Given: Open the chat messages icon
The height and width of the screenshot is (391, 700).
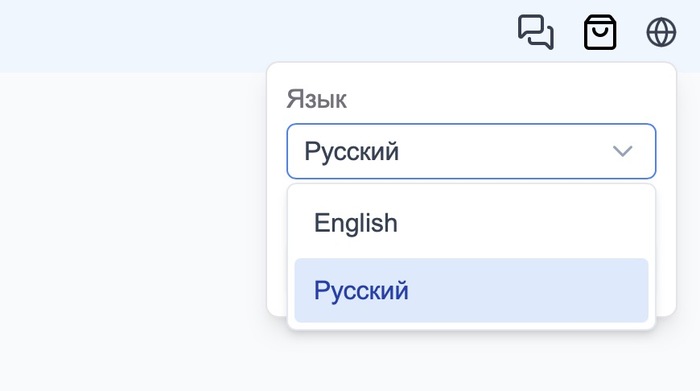Looking at the screenshot, I should tap(536, 32).
